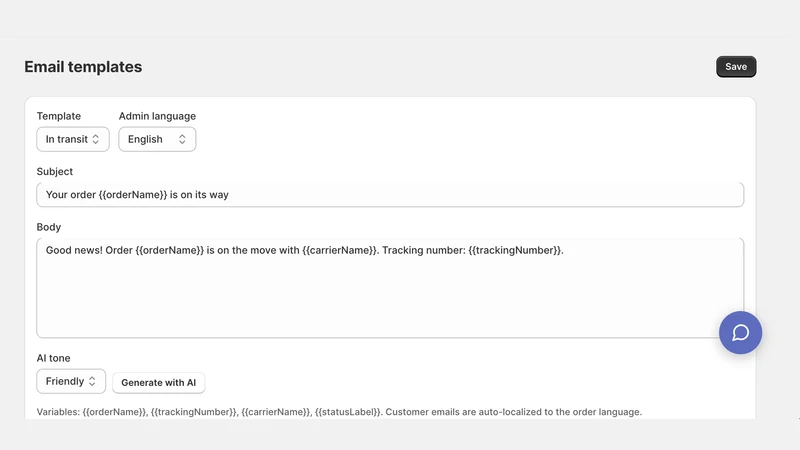The height and width of the screenshot is (450, 800).
Task: Click the Template label
Action: 59,116
